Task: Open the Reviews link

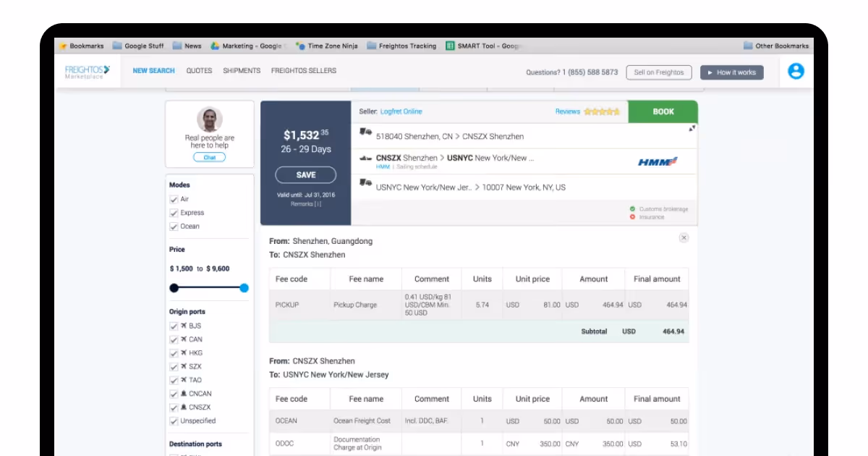Action: click(568, 111)
